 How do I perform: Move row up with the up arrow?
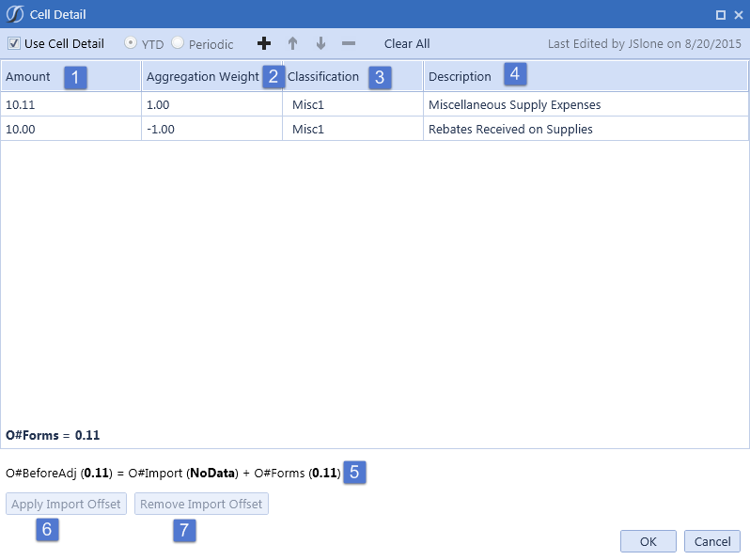point(292,44)
